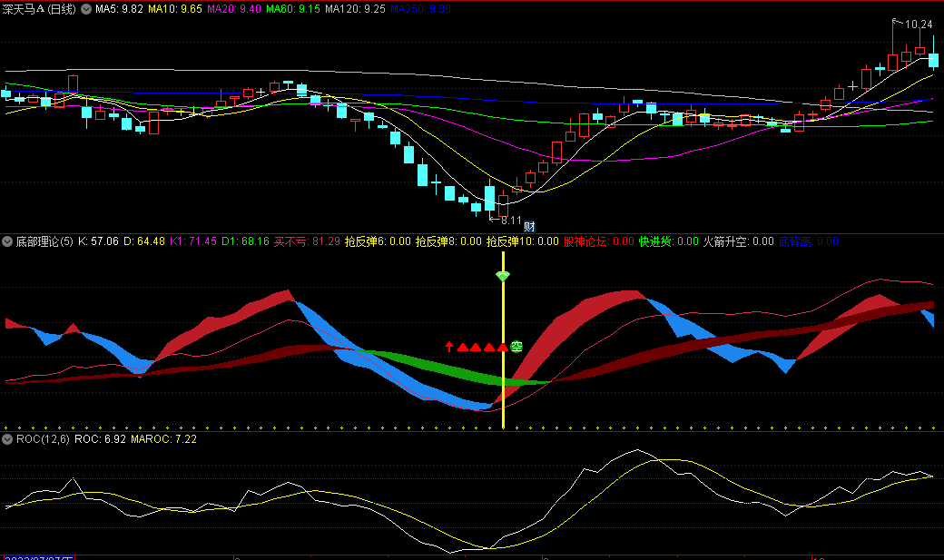Click the MA20: 9.40 label
The image size is (944, 560).
click(234, 9)
